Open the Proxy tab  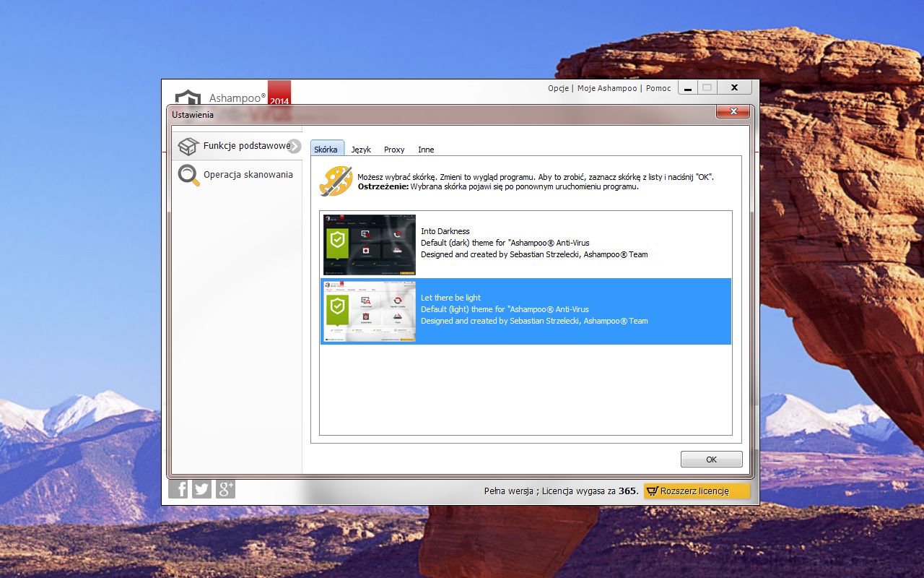394,150
